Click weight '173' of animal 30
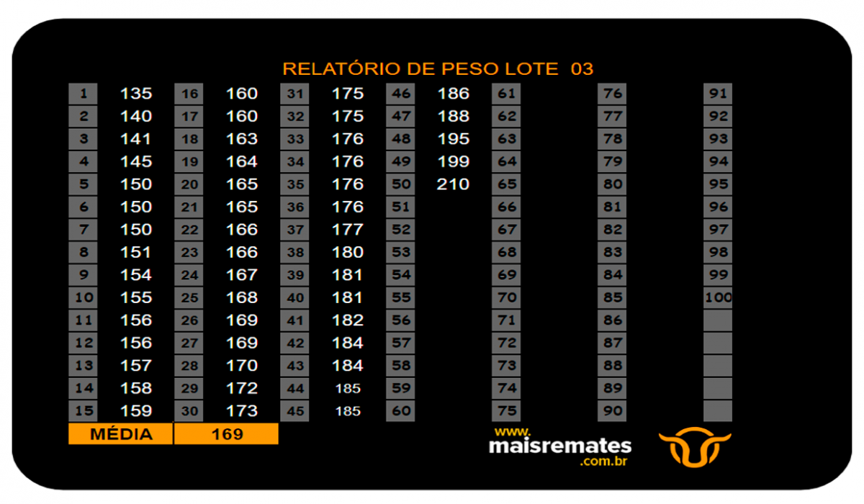The width and height of the screenshot is (864, 504). tap(242, 411)
